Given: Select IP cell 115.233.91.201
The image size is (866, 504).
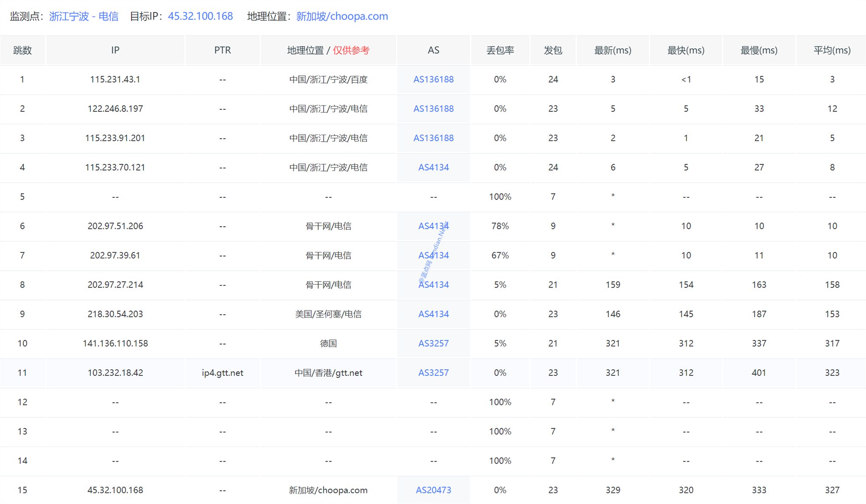Looking at the screenshot, I should click(115, 138).
